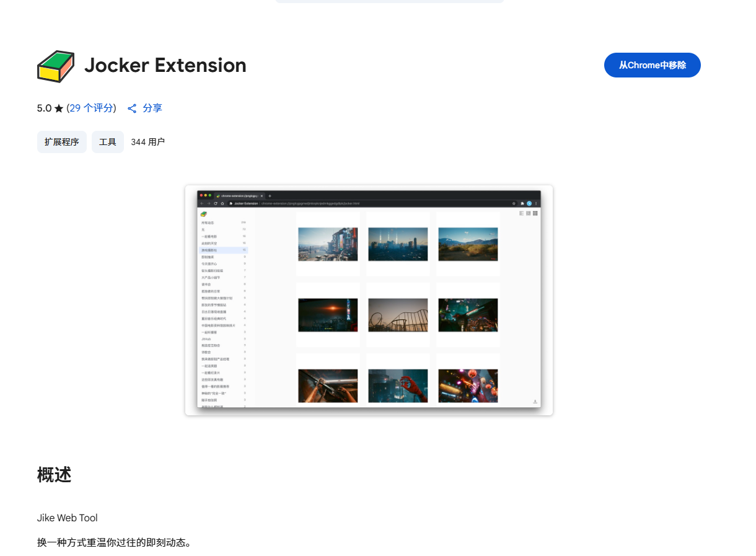The height and width of the screenshot is (556, 756).
Task: Click the download icon in preview corner
Action: click(535, 402)
